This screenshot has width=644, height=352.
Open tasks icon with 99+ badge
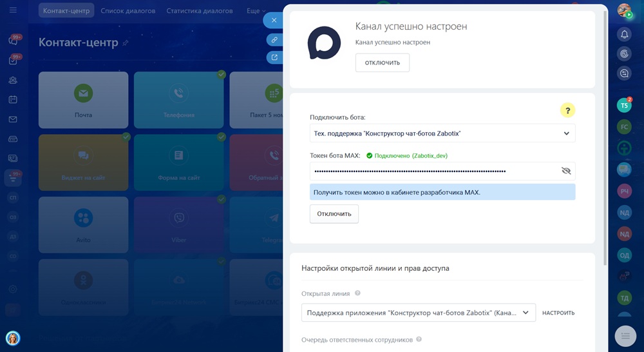tap(13, 61)
